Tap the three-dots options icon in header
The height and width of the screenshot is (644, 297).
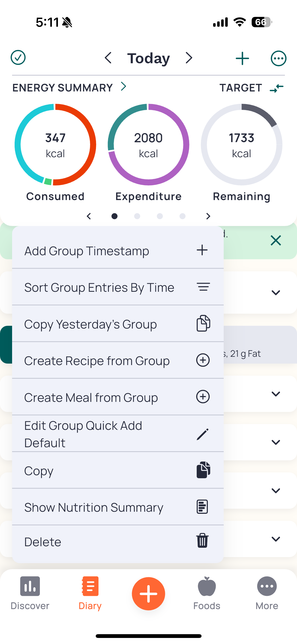pos(278,58)
